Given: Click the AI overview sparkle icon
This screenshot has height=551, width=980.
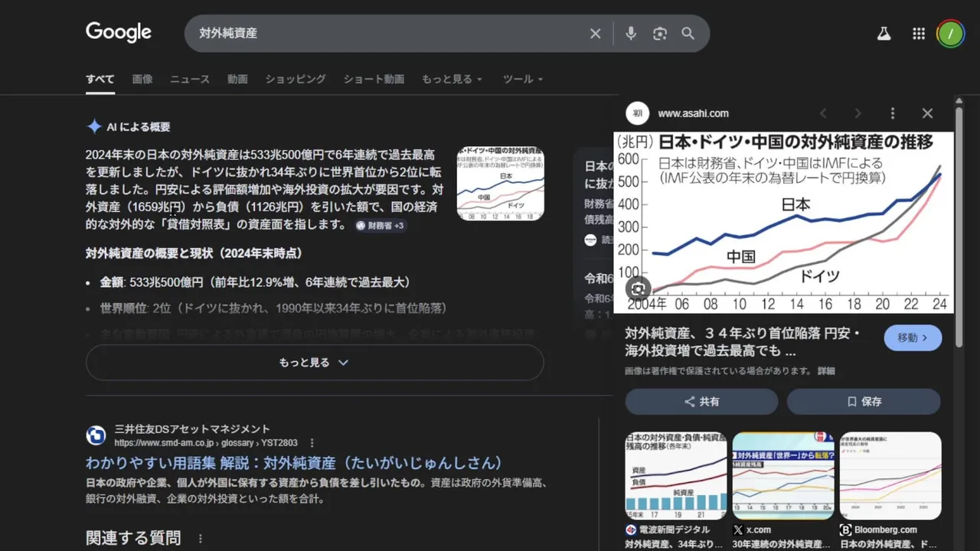Looking at the screenshot, I should tap(94, 127).
